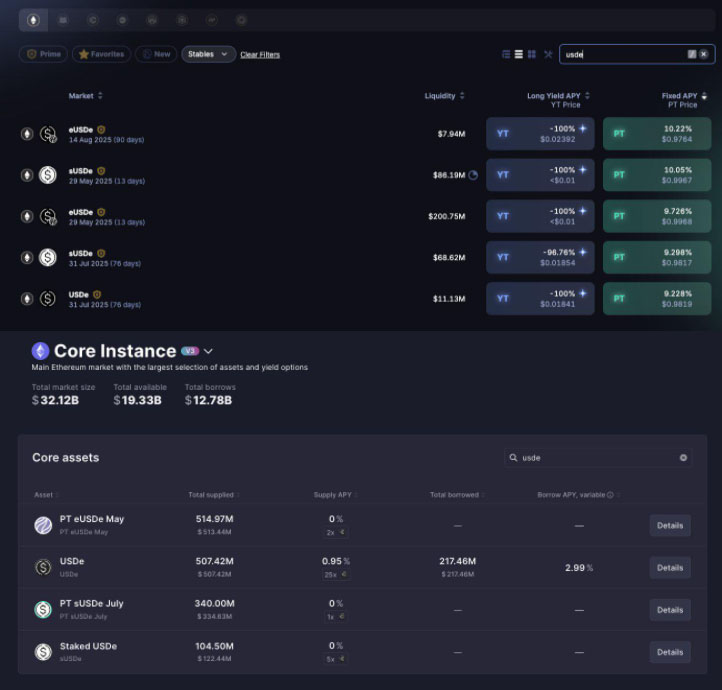Viewport: 722px width, 690px height.
Task: Select the Ethereum chain icon tab
Action: tap(33, 20)
